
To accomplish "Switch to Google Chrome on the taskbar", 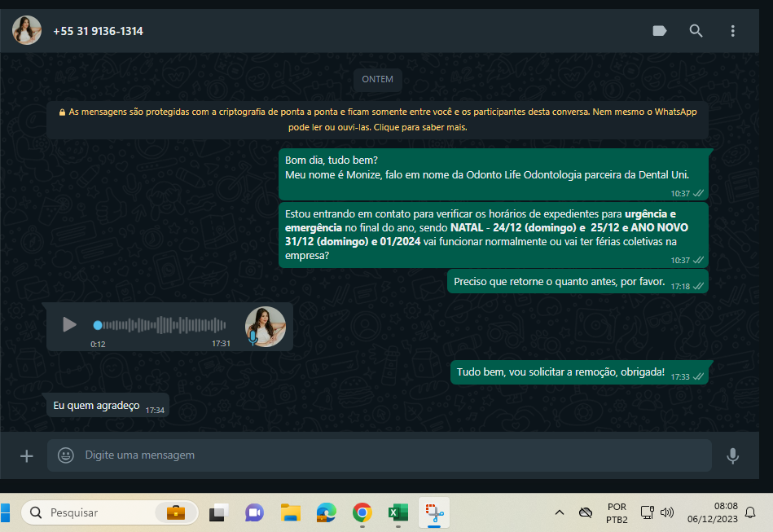I will click(x=362, y=512).
